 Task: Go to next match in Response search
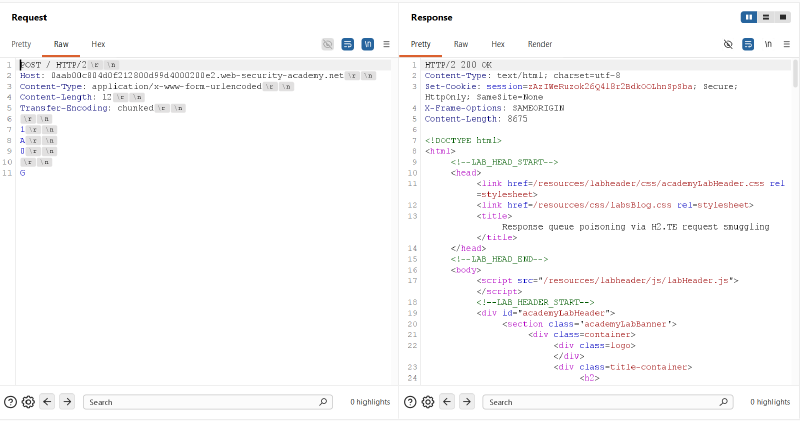tap(467, 402)
